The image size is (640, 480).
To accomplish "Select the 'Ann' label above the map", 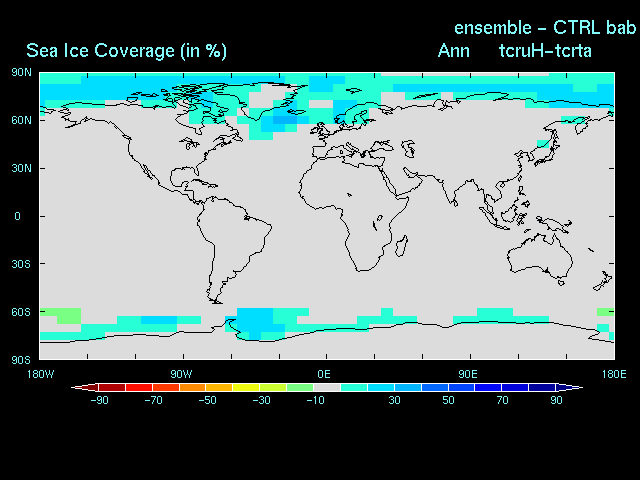I will click(x=454, y=51).
